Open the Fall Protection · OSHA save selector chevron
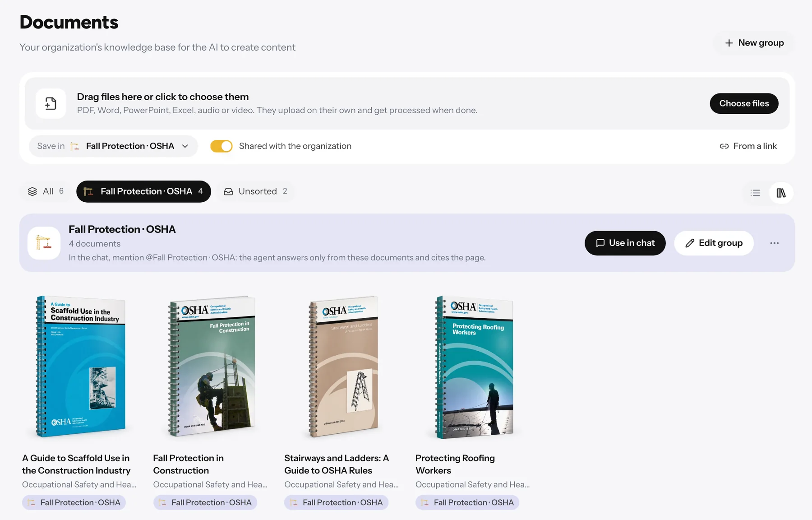812x520 pixels. tap(185, 146)
